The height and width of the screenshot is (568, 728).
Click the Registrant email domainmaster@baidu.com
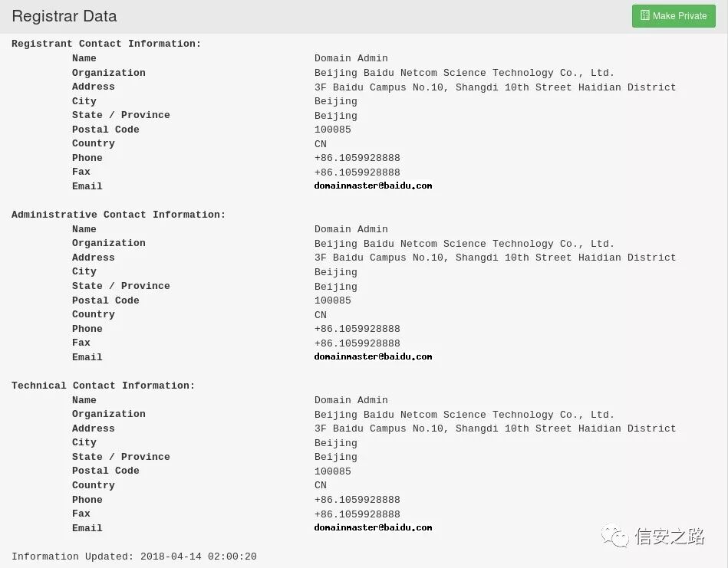point(373,186)
